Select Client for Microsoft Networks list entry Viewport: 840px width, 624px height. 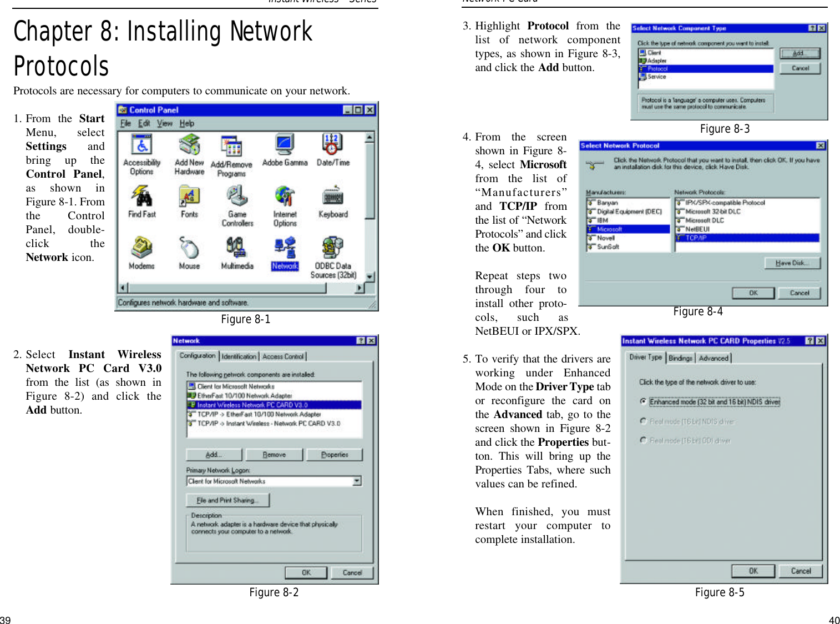(x=274, y=386)
